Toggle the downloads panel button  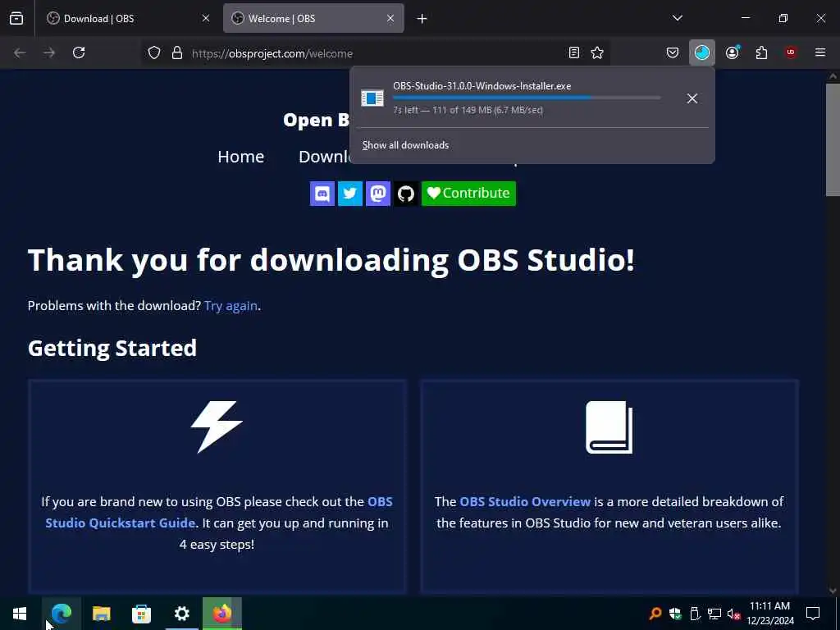click(702, 52)
